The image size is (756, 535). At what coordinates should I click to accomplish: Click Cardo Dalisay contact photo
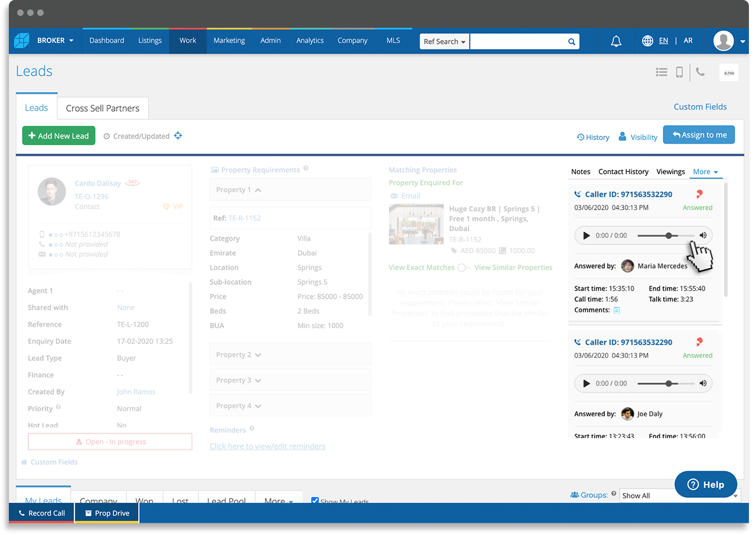pyautogui.click(x=52, y=191)
